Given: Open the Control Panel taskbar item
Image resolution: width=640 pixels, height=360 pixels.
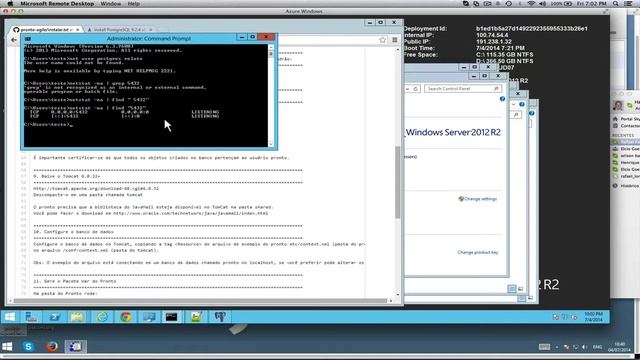Looking at the screenshot, I should click(x=149, y=317).
